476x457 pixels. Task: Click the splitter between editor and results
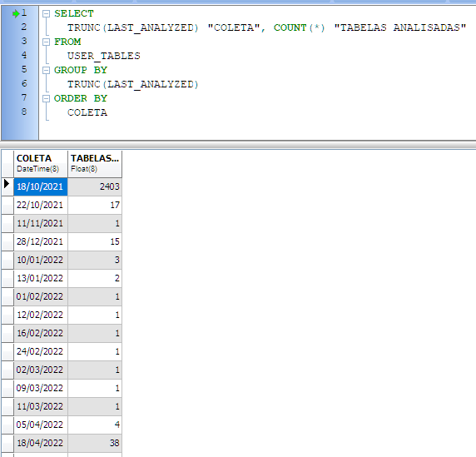click(x=238, y=145)
